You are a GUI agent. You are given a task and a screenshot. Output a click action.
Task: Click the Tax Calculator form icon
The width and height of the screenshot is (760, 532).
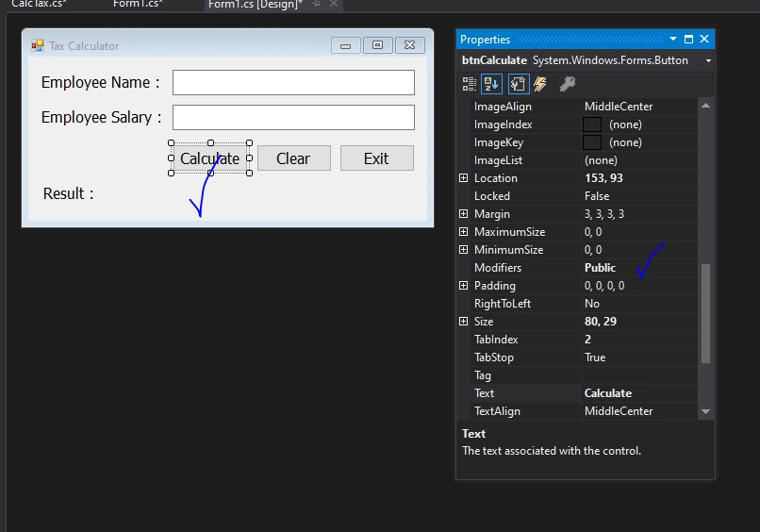38,46
